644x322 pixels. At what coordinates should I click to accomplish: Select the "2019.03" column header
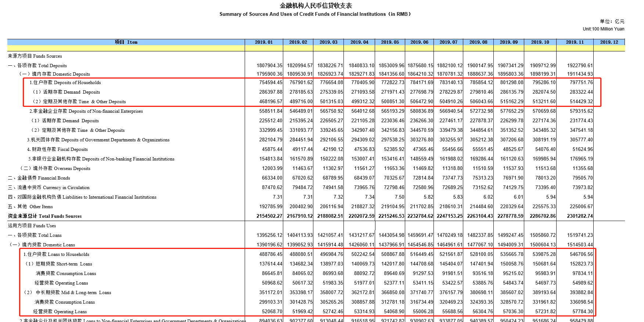328,42
